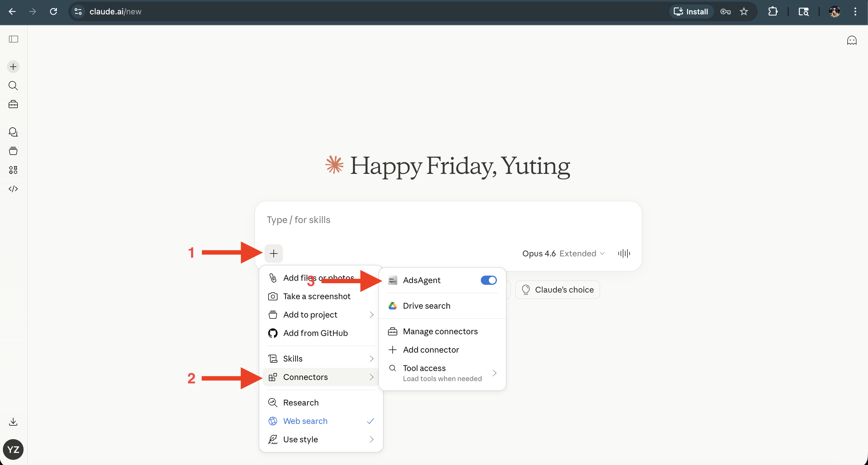Open the Chats section in sidebar
868x465 pixels.
click(13, 132)
